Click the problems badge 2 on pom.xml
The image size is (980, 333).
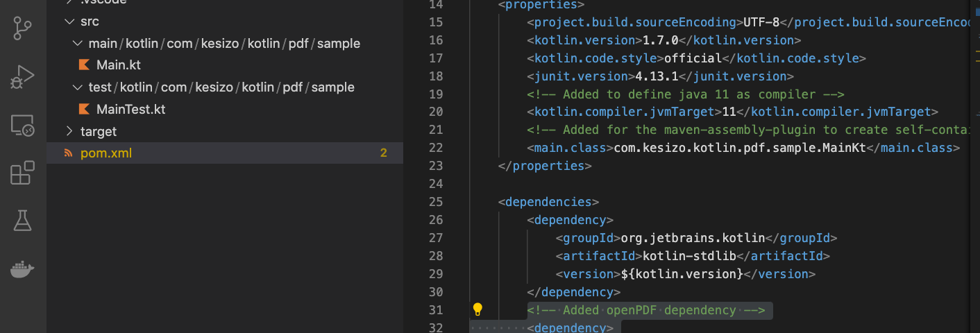click(x=383, y=153)
